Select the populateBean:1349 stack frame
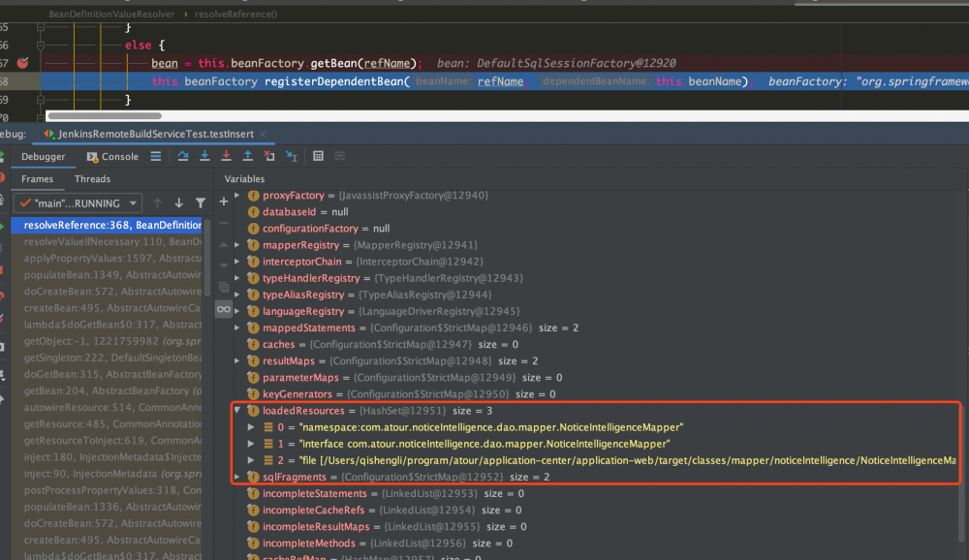 click(x=107, y=275)
